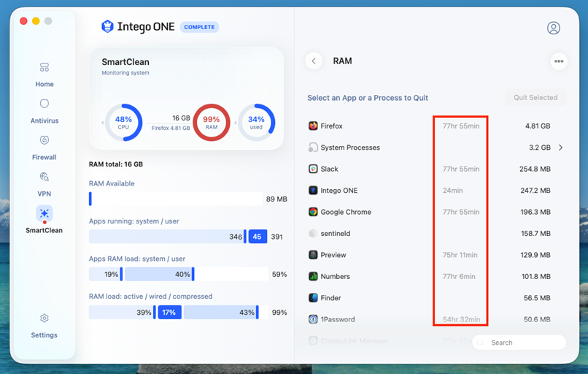
Task: Click the Intego ONE logo icon
Action: click(x=108, y=26)
